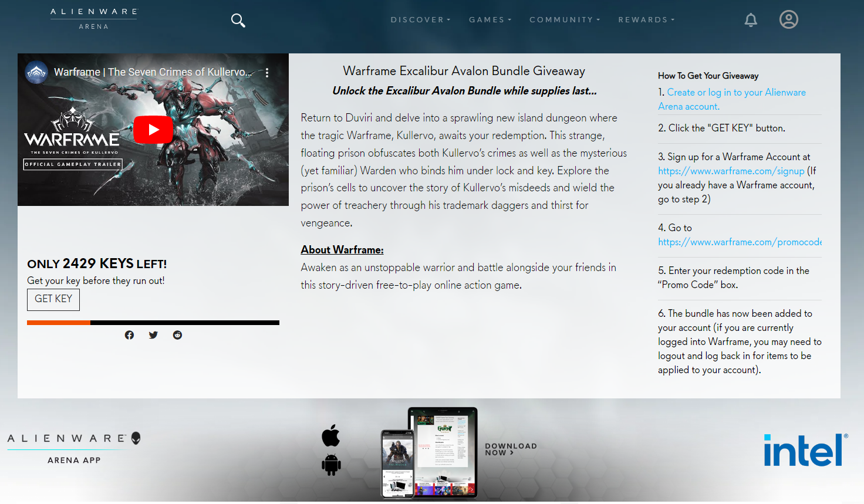Open the user account profile icon

(789, 19)
